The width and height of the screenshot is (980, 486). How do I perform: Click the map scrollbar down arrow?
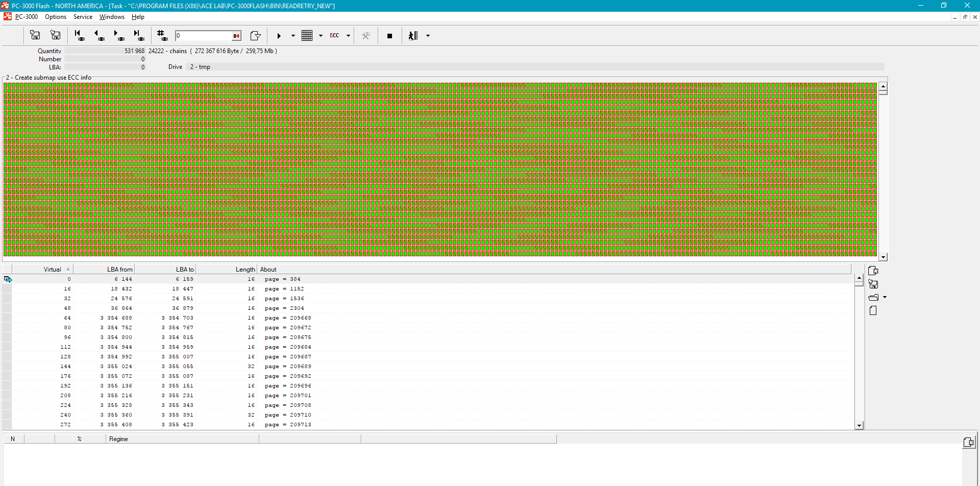[883, 257]
